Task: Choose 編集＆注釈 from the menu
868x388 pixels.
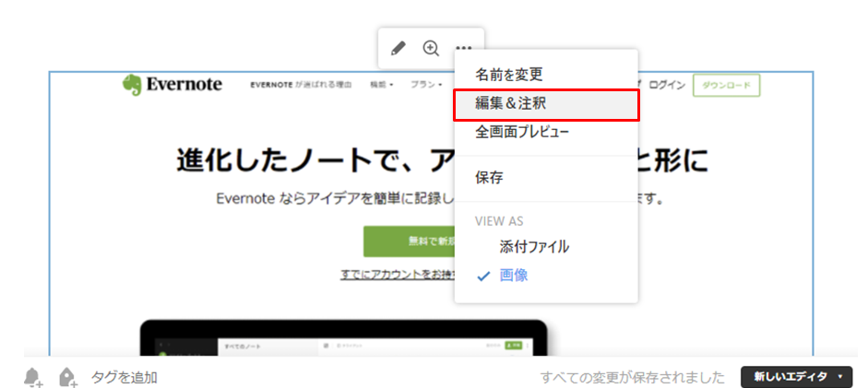Action: click(x=546, y=105)
